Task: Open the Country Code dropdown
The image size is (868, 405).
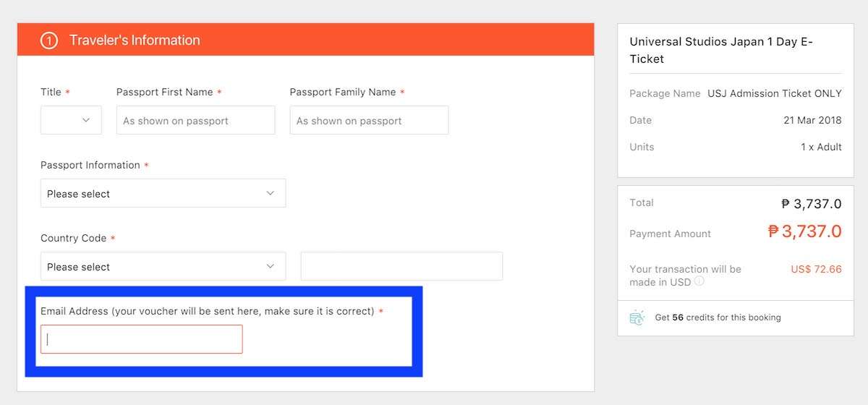Action: click(x=163, y=266)
